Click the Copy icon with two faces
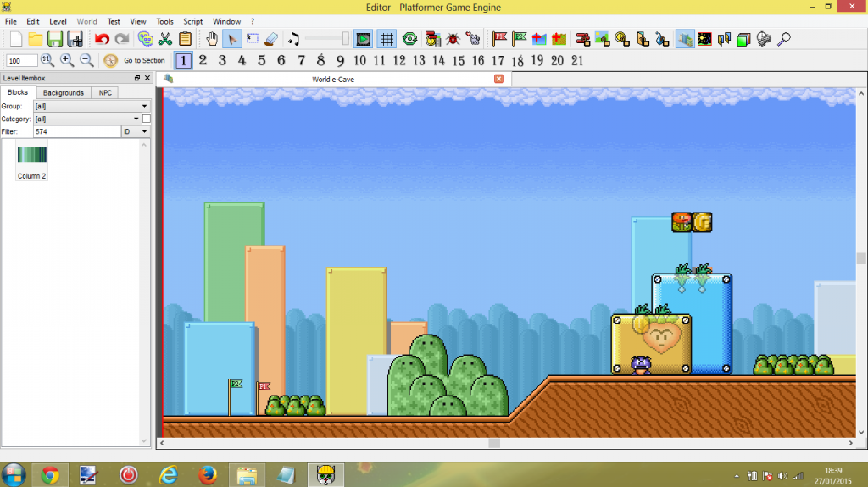 coord(146,39)
